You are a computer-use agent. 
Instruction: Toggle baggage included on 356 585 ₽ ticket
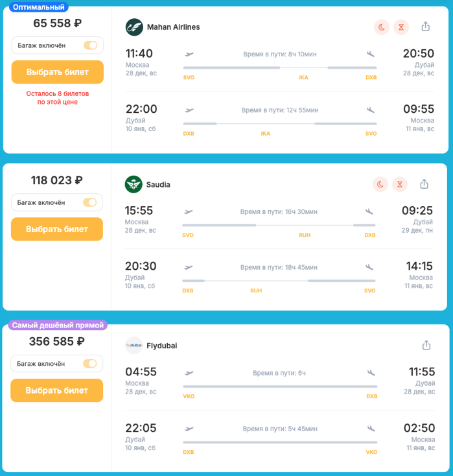tap(89, 364)
